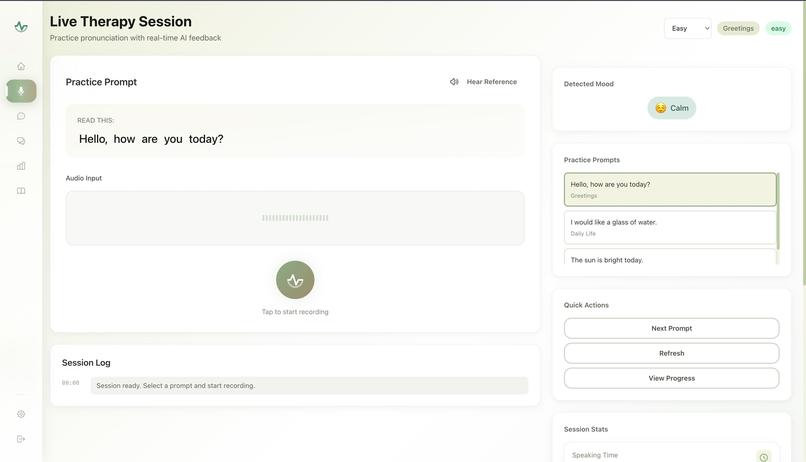Click the Next Prompt button

(x=671, y=328)
